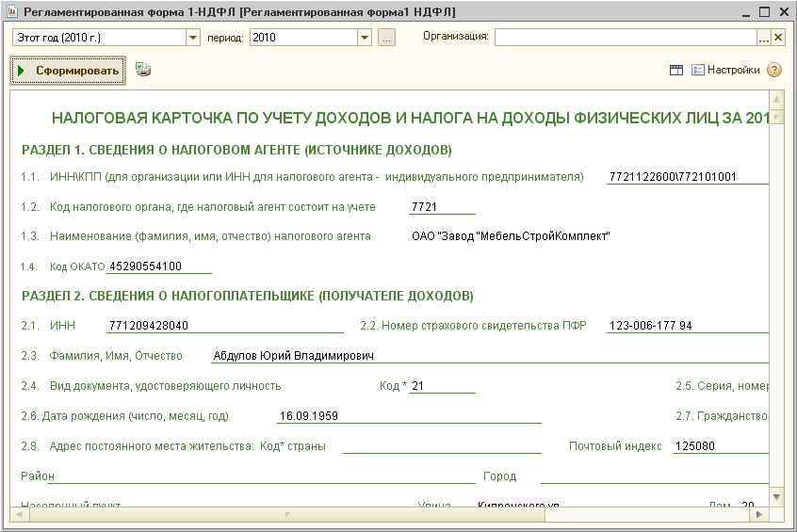Open Настройки settings
The width and height of the screenshot is (797, 532).
(x=725, y=70)
